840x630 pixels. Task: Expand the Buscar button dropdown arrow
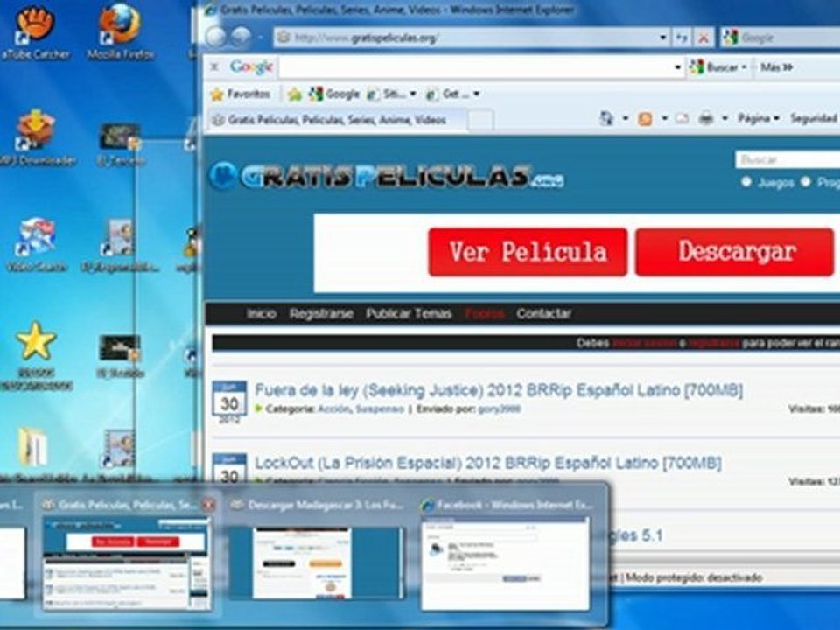pyautogui.click(x=744, y=67)
